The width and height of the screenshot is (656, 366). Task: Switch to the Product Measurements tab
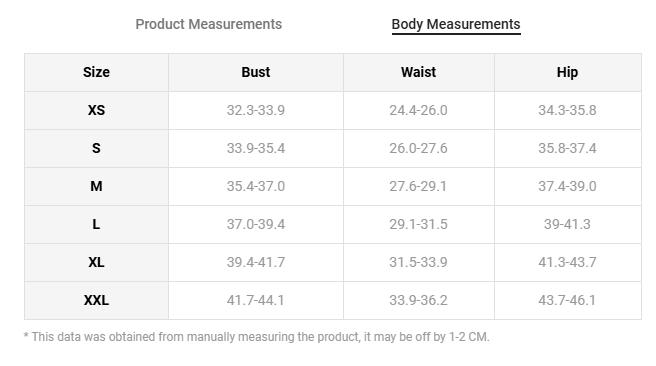pos(208,24)
